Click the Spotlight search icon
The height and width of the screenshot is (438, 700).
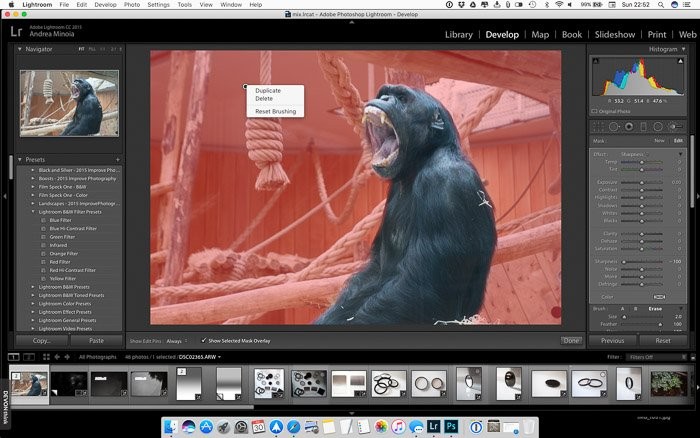pos(660,4)
